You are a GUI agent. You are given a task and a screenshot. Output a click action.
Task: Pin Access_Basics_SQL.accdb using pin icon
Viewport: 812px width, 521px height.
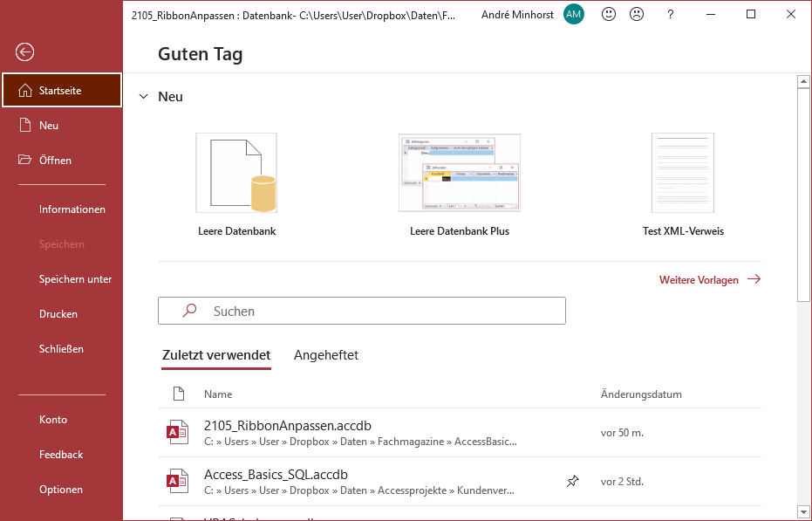point(572,481)
